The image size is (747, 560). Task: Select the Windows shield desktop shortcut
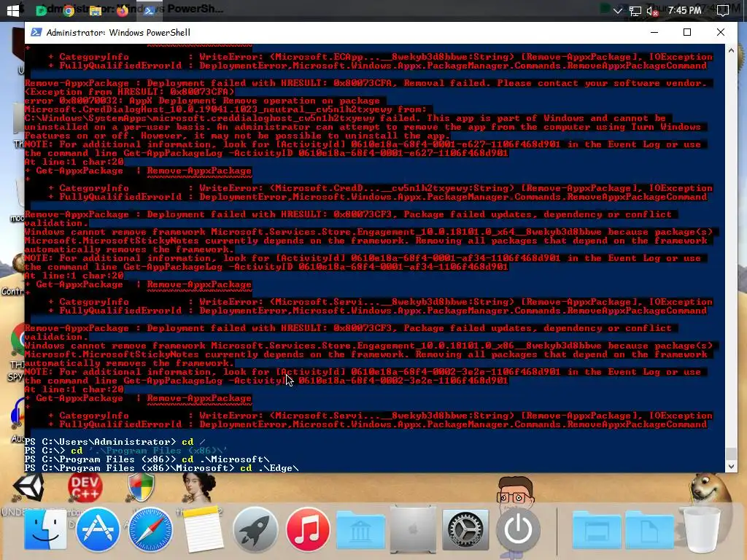pos(141,488)
